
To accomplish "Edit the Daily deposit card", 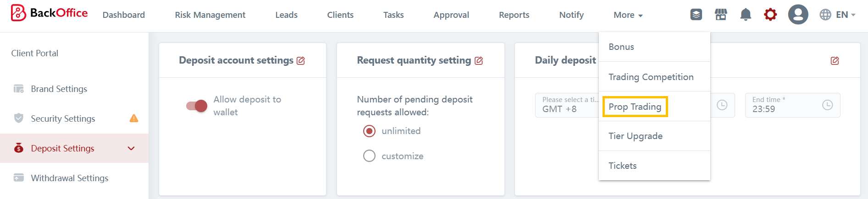I will (835, 61).
